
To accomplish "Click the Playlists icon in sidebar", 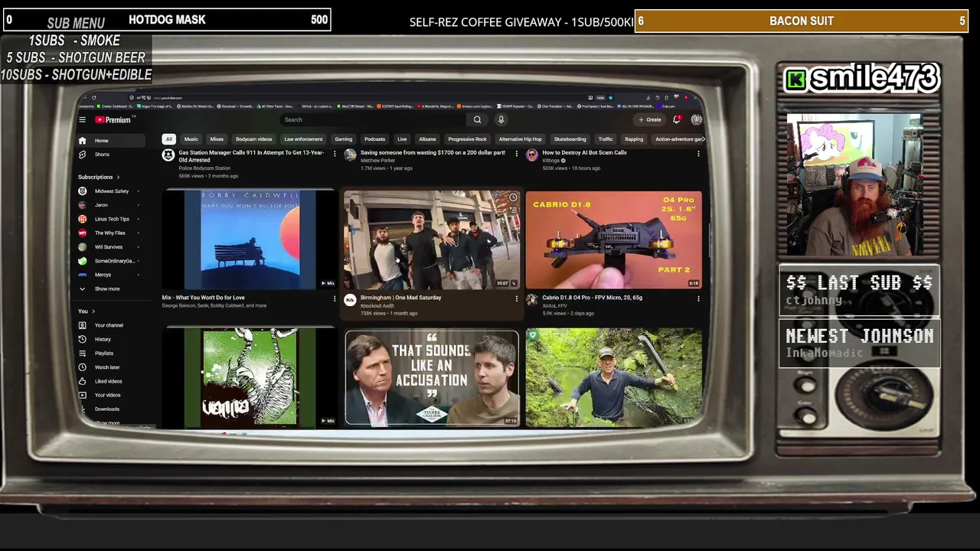I will point(82,354).
